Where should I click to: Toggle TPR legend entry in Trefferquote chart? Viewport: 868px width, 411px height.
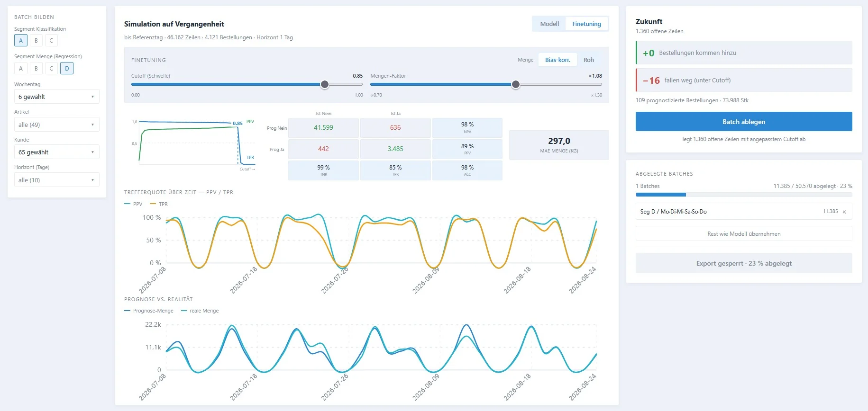[x=159, y=204]
